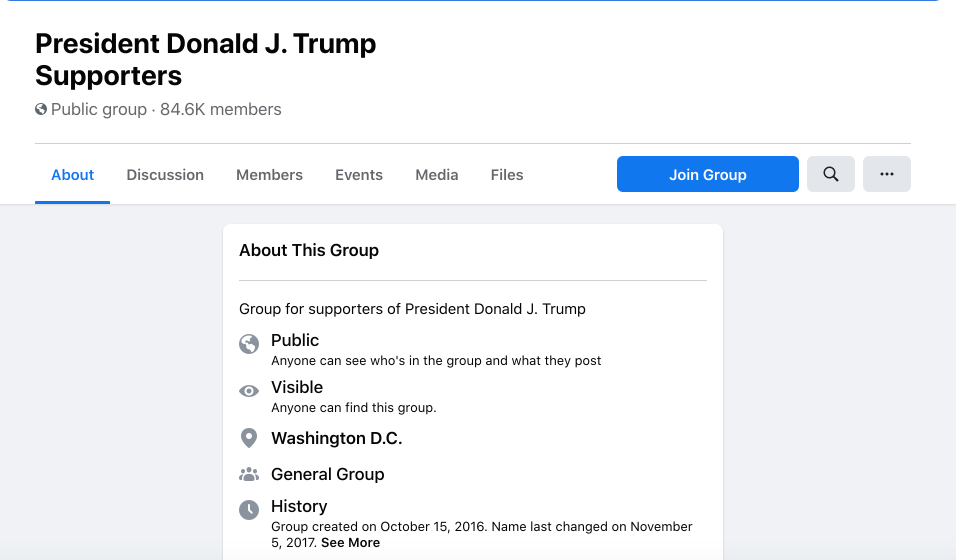956x560 pixels.
Task: Click the search magnifier icon button
Action: pos(830,174)
